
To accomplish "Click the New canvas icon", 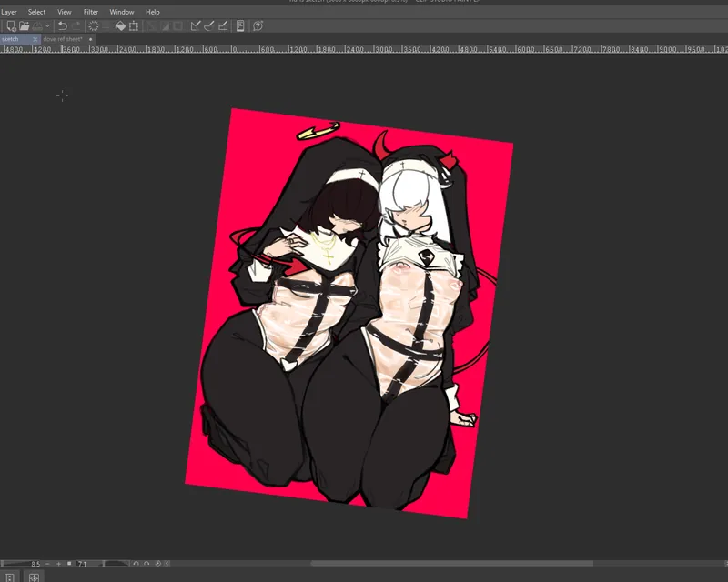I will tap(11, 26).
